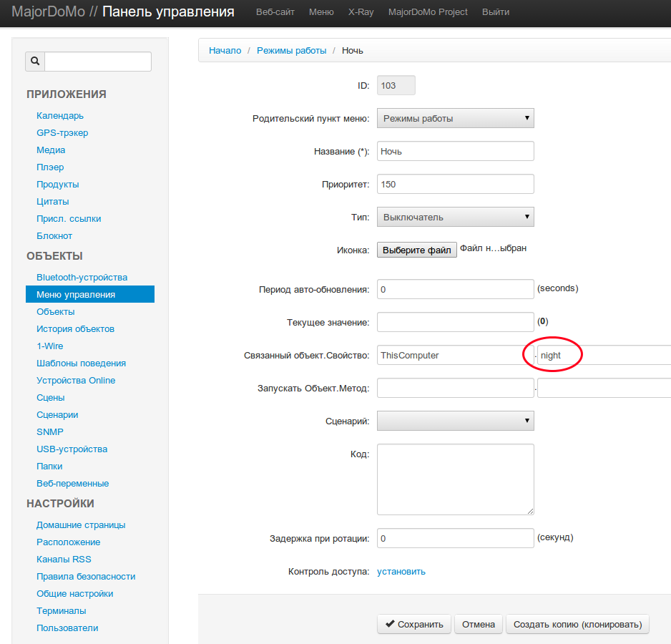Click the Сохранить button
This screenshot has width=671, height=644.
coord(414,624)
